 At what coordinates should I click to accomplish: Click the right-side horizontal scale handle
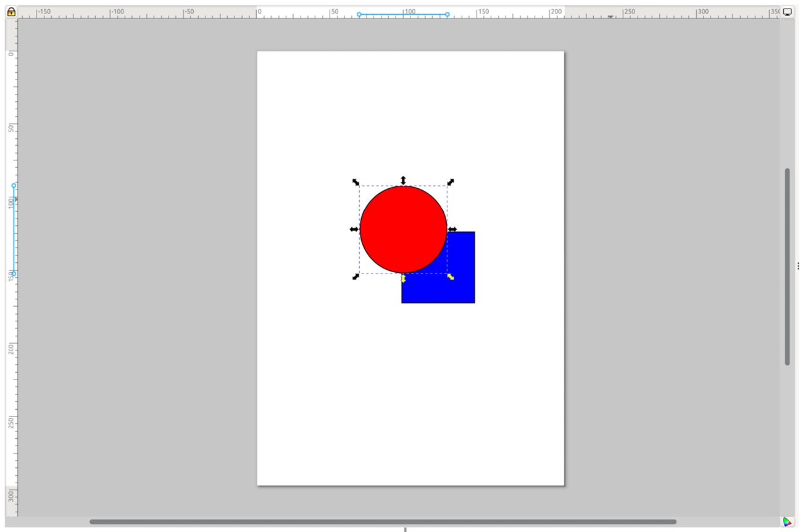[452, 229]
